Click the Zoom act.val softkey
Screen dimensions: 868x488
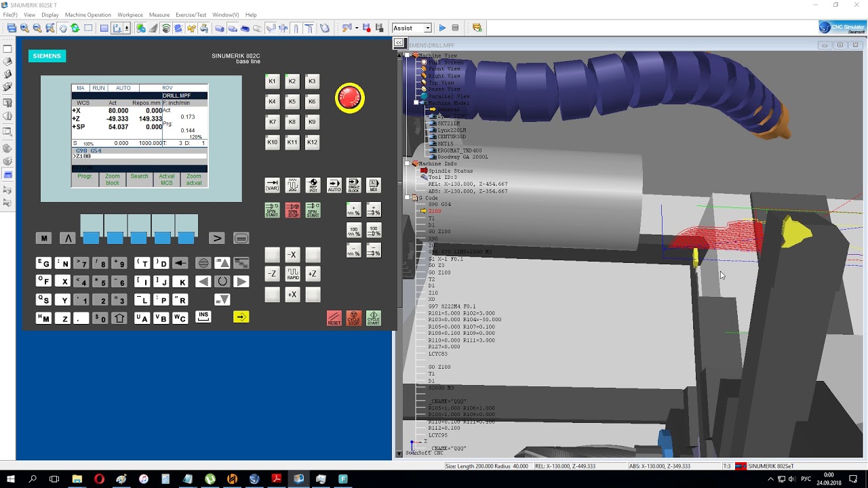pyautogui.click(x=194, y=180)
